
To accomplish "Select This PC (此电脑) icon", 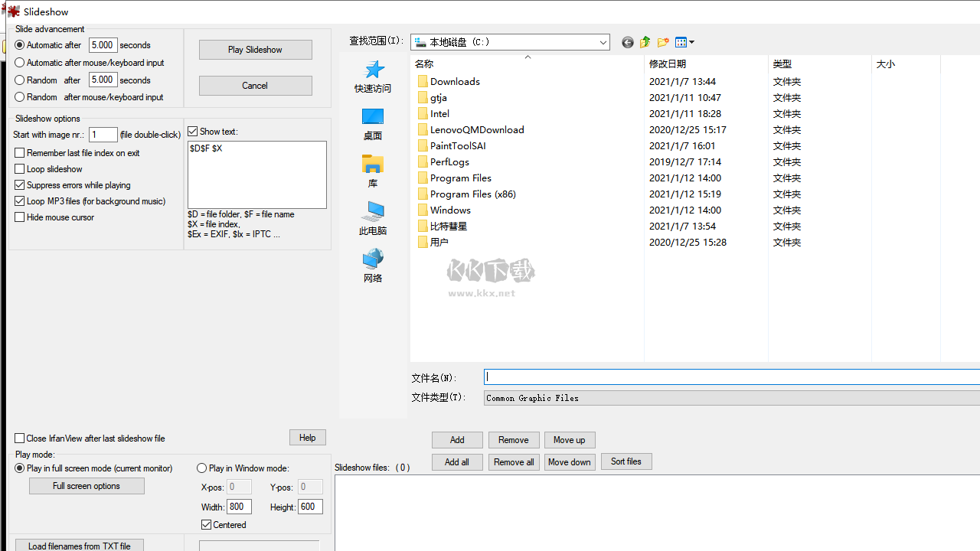I will coord(373,219).
